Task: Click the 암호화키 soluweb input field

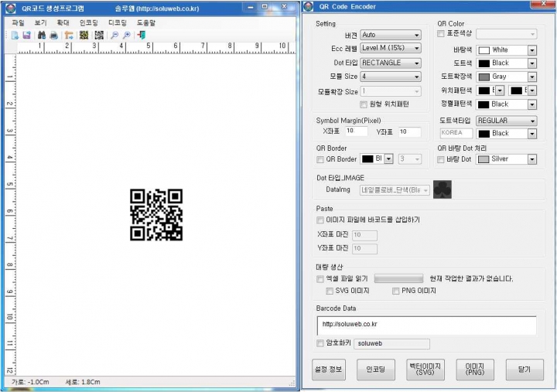Action: (391, 344)
